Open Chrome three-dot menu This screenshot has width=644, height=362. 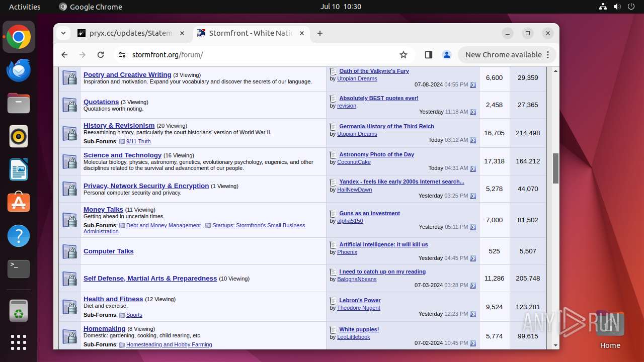(x=548, y=55)
